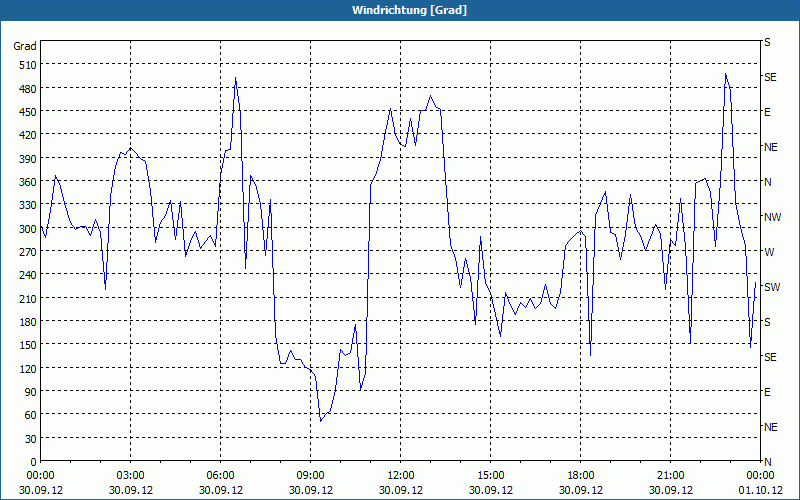Select the 360 degree axis label
800x500 pixels.
click(28, 182)
